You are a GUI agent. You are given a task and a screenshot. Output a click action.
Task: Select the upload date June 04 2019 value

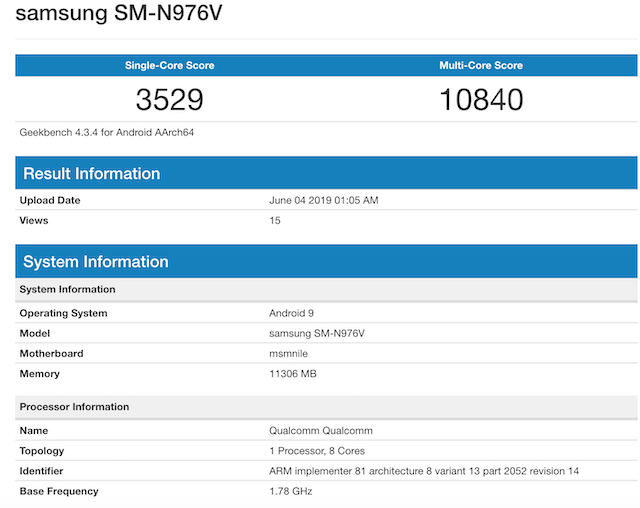(324, 200)
